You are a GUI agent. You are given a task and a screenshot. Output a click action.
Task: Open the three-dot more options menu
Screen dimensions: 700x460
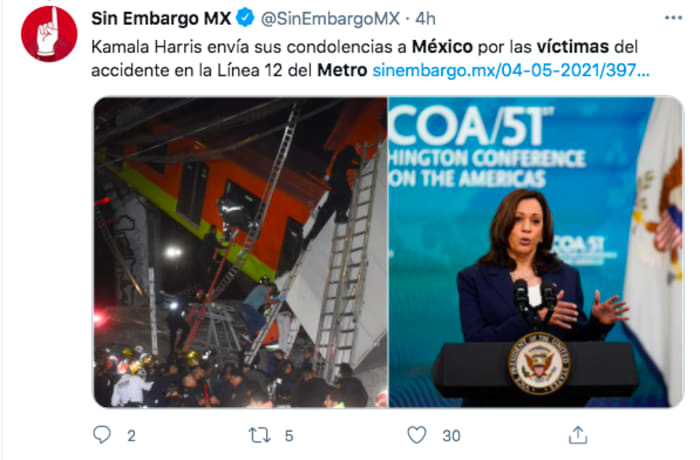click(x=673, y=18)
